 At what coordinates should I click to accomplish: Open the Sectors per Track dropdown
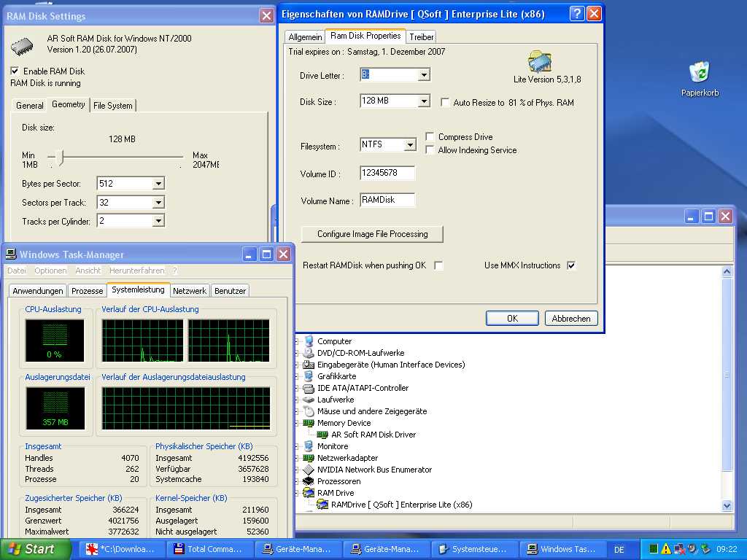[x=158, y=203]
